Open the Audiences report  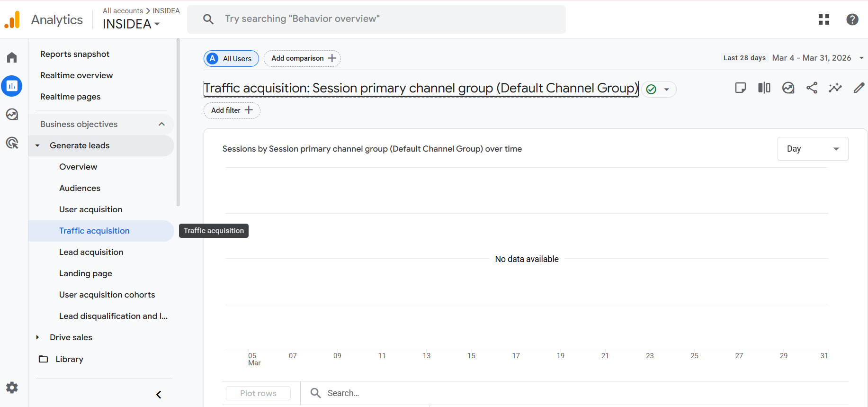[80, 188]
